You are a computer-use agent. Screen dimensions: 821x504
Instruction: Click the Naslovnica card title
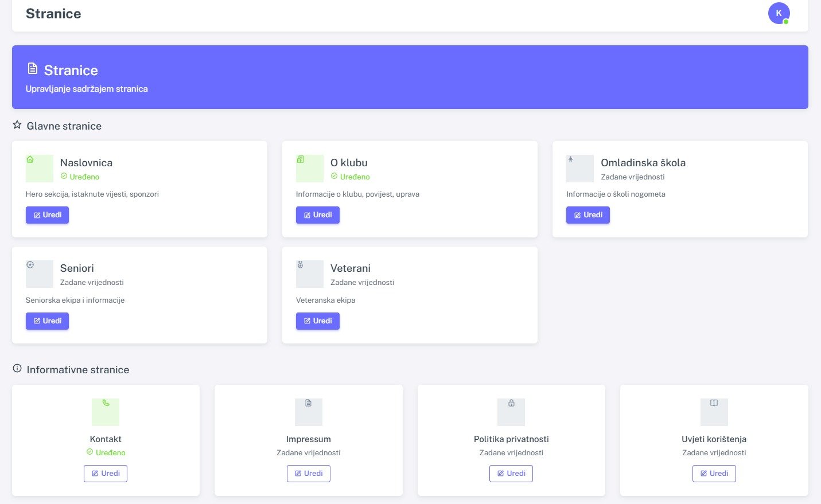pos(86,163)
